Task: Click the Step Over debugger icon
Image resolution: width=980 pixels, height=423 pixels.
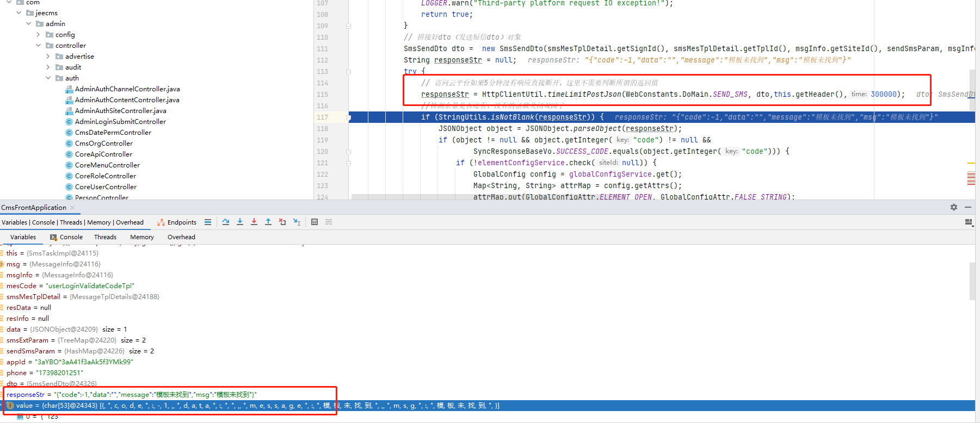Action: tap(226, 222)
